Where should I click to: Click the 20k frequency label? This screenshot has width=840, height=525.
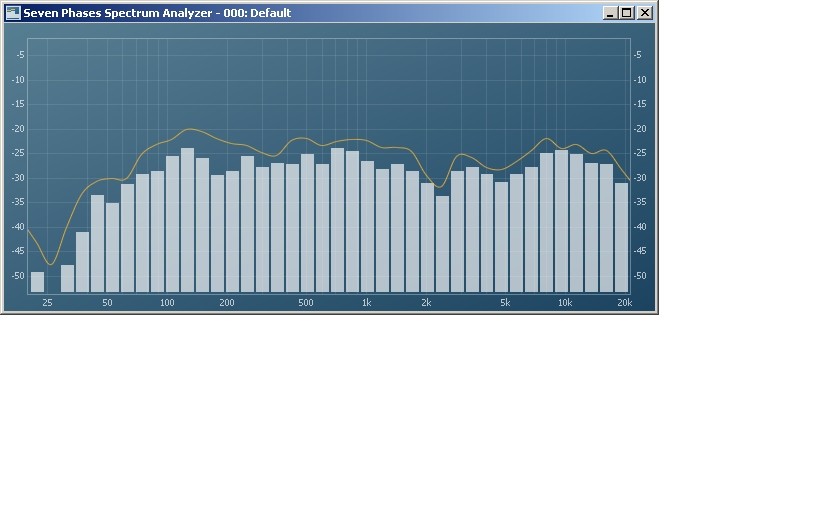(x=625, y=303)
